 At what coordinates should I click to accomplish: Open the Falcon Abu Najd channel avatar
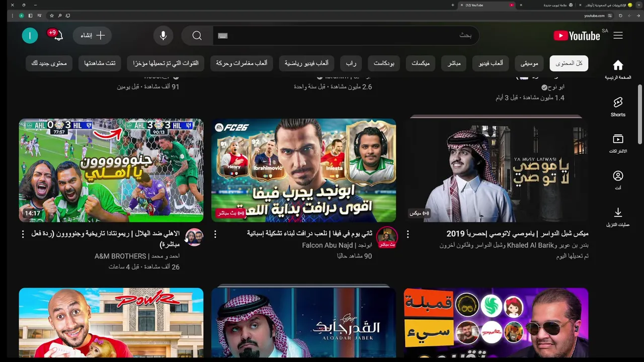pos(387,237)
